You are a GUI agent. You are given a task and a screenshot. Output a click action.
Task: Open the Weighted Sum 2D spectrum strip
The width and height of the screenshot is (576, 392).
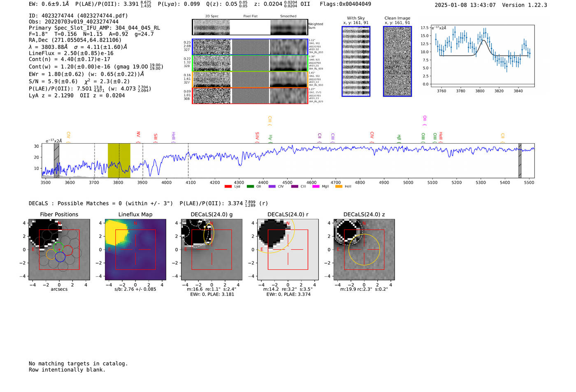(250, 27)
